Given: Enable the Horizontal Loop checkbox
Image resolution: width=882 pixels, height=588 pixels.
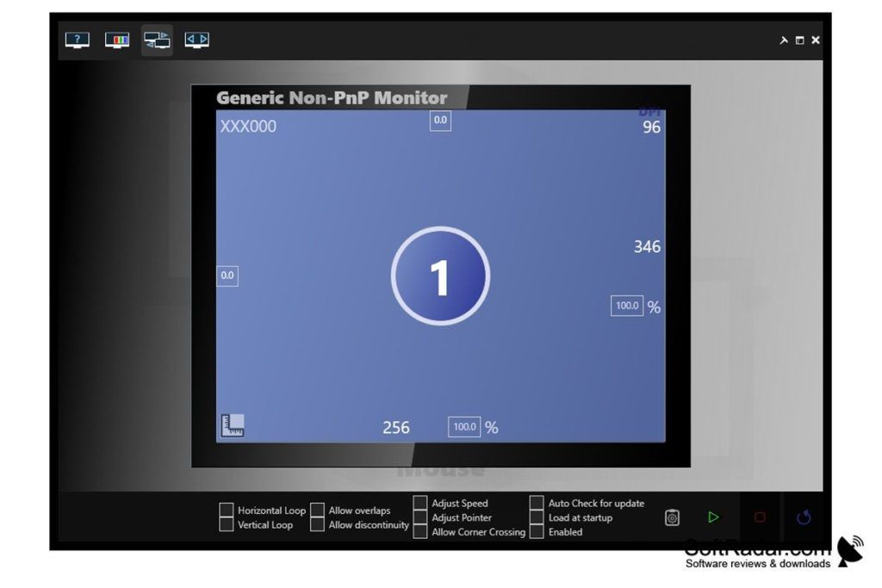Looking at the screenshot, I should tap(227, 511).
